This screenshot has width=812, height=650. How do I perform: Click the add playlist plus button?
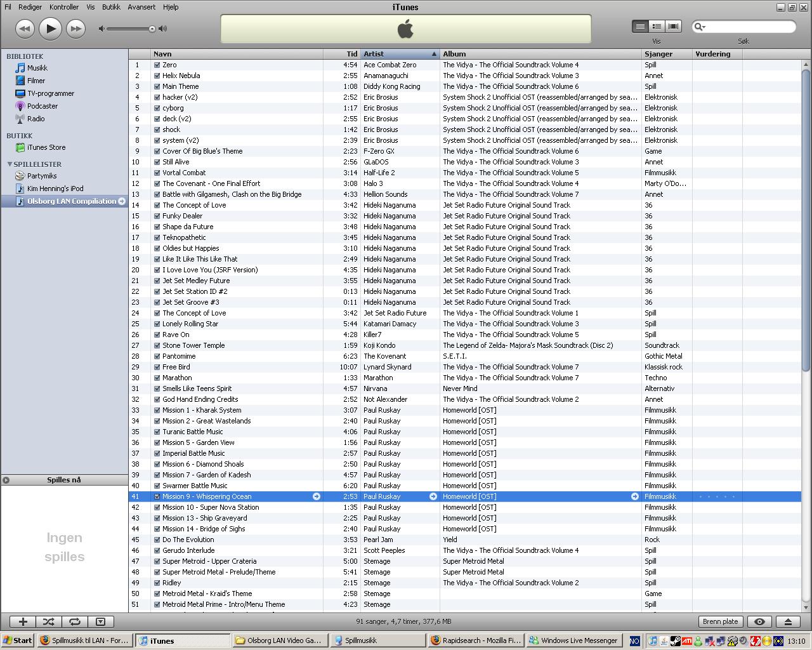(23, 621)
